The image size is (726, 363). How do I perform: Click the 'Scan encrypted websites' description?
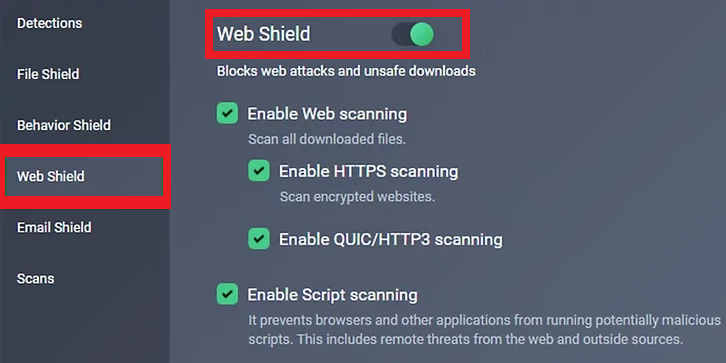[x=357, y=197]
